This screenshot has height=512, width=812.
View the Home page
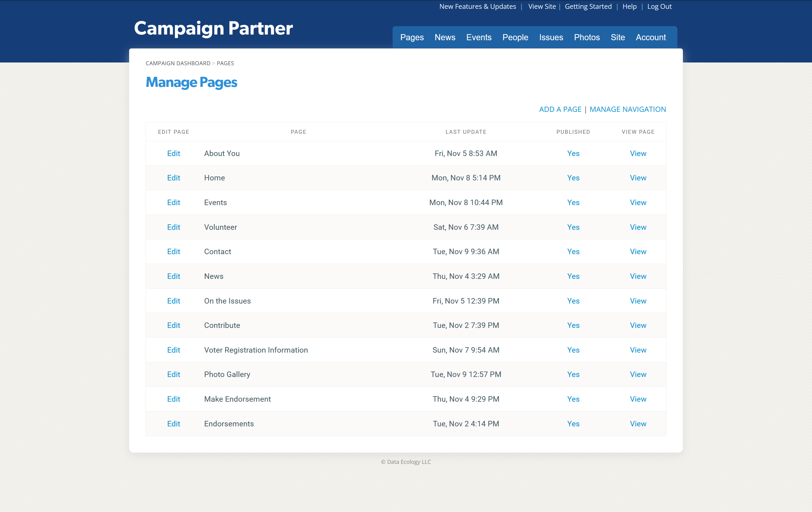(x=638, y=178)
